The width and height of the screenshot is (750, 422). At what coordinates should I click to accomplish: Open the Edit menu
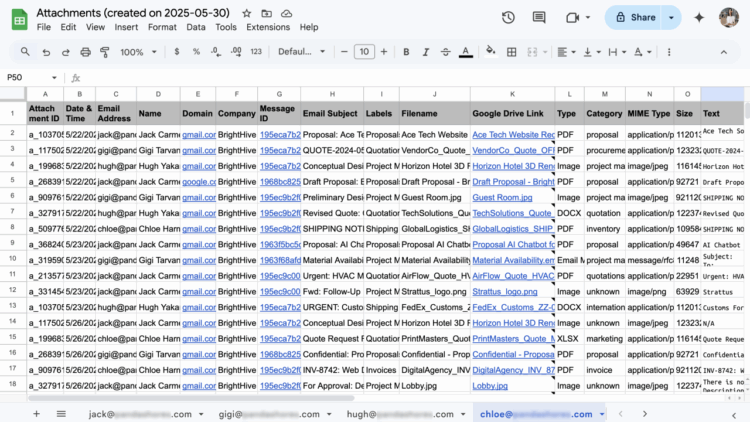(x=68, y=27)
